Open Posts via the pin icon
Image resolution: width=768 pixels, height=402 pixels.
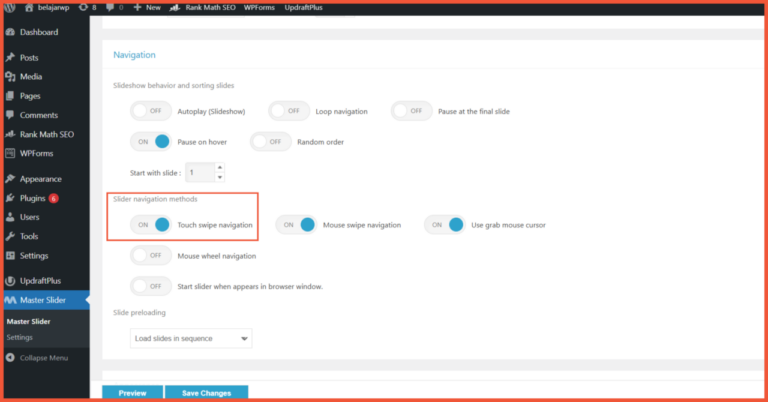[x=9, y=58]
